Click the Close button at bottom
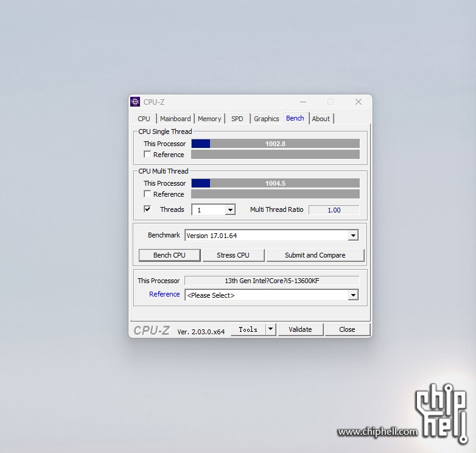This screenshot has width=476, height=453. pos(347,329)
